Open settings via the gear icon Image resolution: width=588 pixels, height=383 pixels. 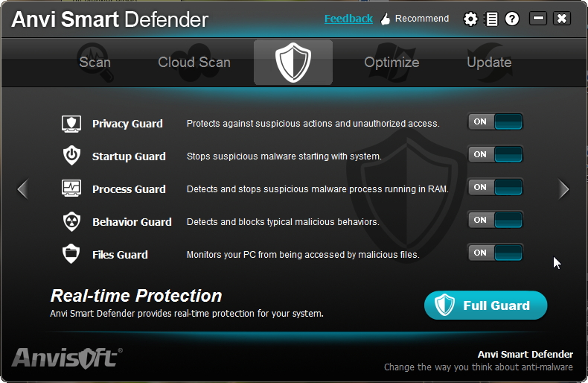pos(470,19)
